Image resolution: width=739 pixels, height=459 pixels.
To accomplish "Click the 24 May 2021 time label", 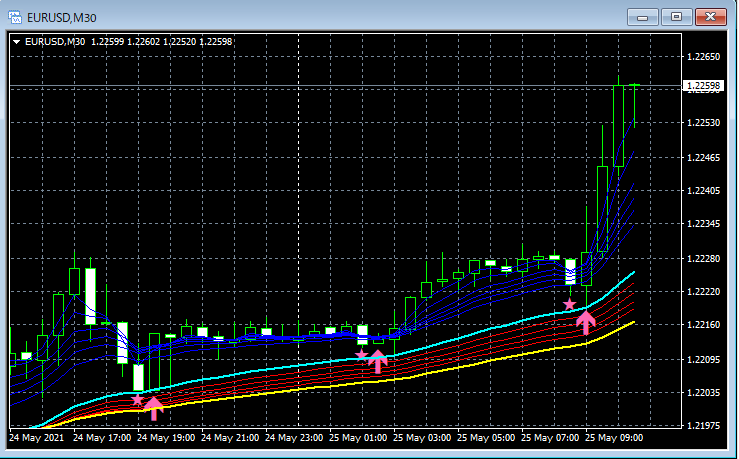I will click(x=36, y=438).
